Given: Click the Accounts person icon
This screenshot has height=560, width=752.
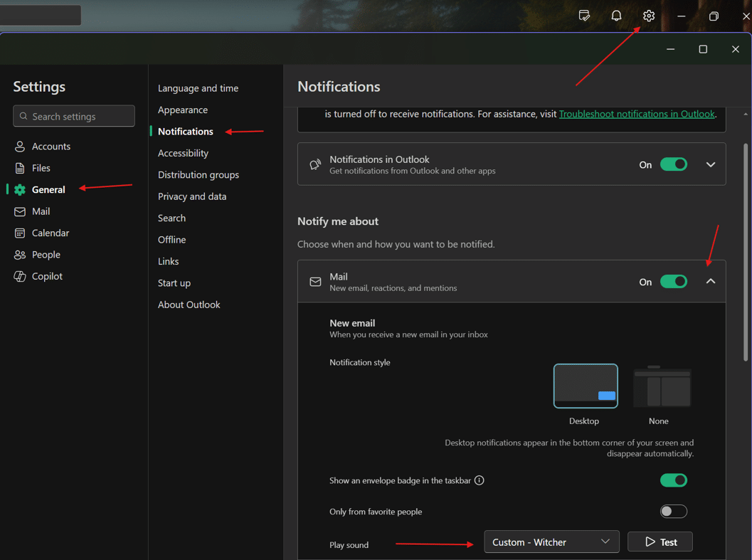Looking at the screenshot, I should pyautogui.click(x=20, y=147).
